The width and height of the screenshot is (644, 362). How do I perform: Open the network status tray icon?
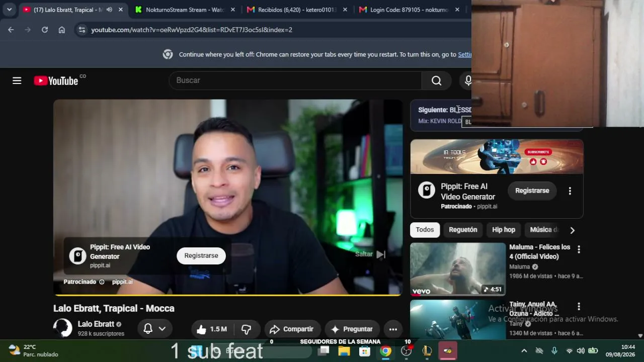569,351
